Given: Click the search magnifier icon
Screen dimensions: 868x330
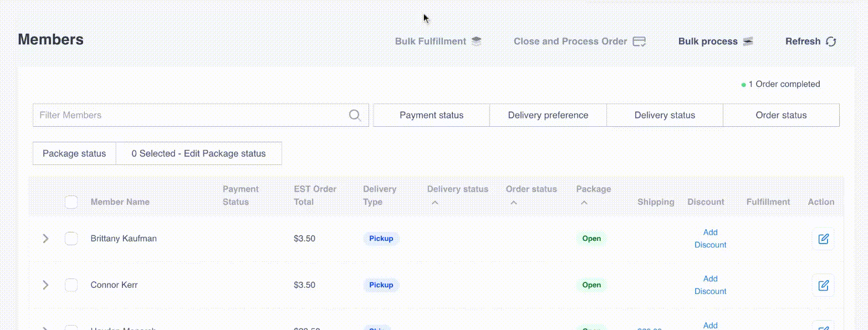Looking at the screenshot, I should 355,115.
